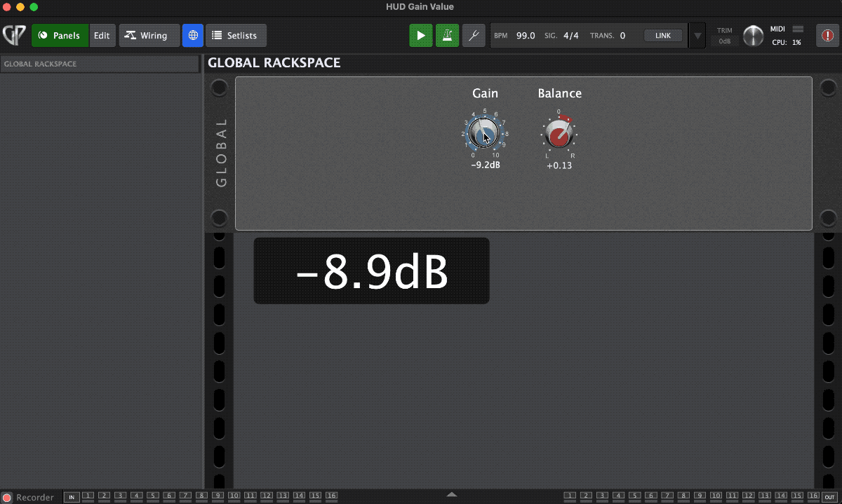The height and width of the screenshot is (504, 842).
Task: Open the Wiring view
Action: [149, 35]
